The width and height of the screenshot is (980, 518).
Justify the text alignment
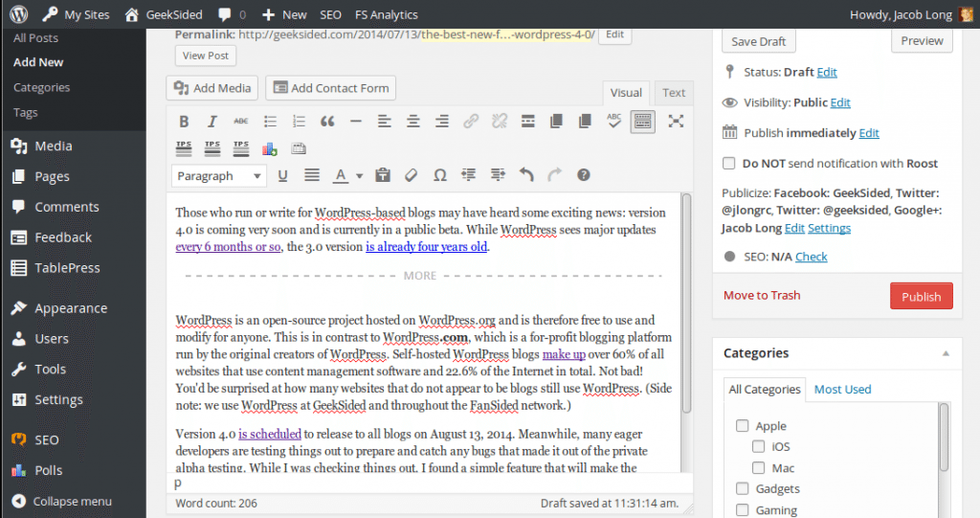tap(312, 175)
